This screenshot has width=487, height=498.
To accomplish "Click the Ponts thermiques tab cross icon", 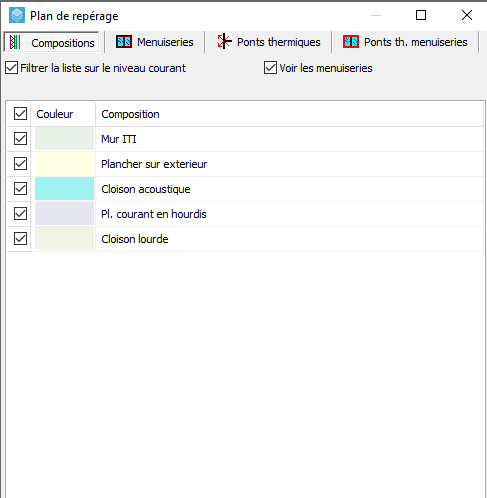I will [224, 41].
